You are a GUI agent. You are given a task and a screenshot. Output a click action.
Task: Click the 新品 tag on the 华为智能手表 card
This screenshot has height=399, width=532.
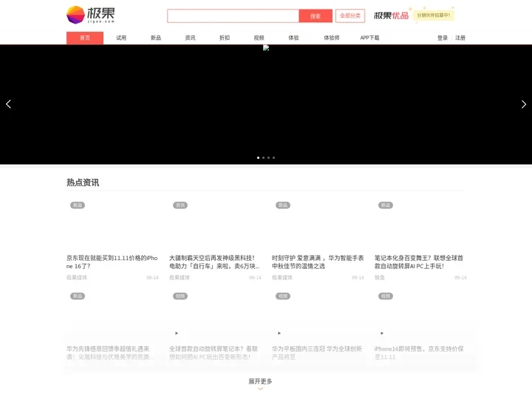click(283, 205)
